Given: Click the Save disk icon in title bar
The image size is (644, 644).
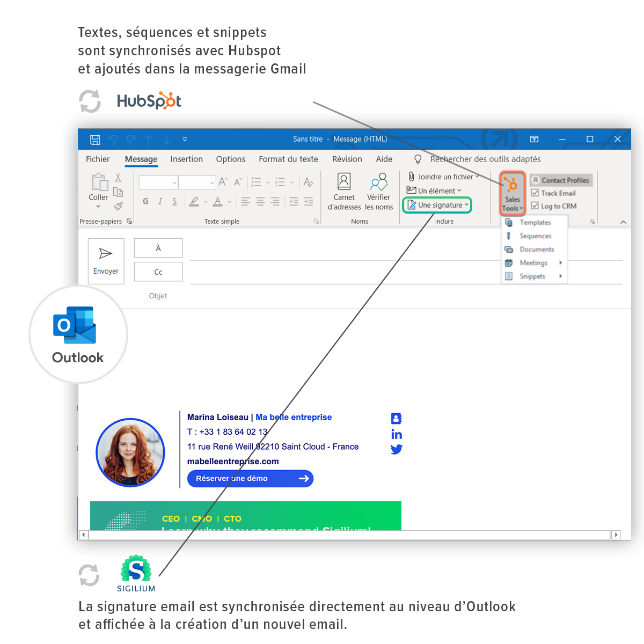Looking at the screenshot, I should tap(95, 140).
